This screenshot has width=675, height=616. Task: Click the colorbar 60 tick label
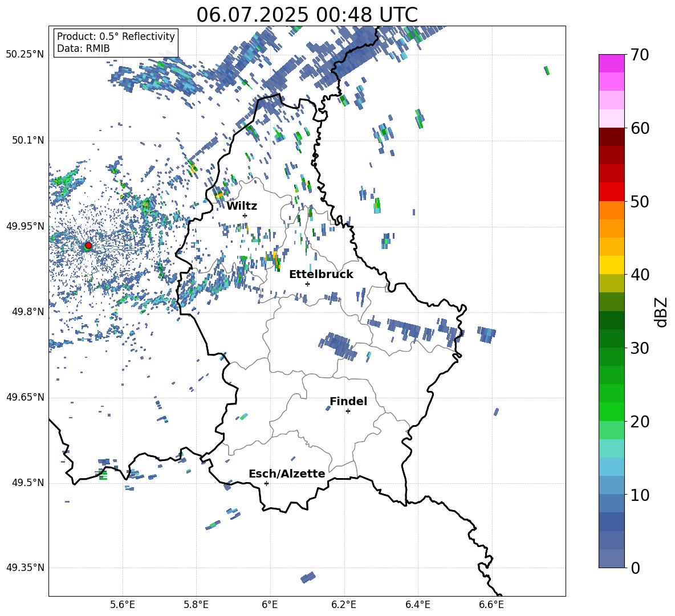point(640,128)
